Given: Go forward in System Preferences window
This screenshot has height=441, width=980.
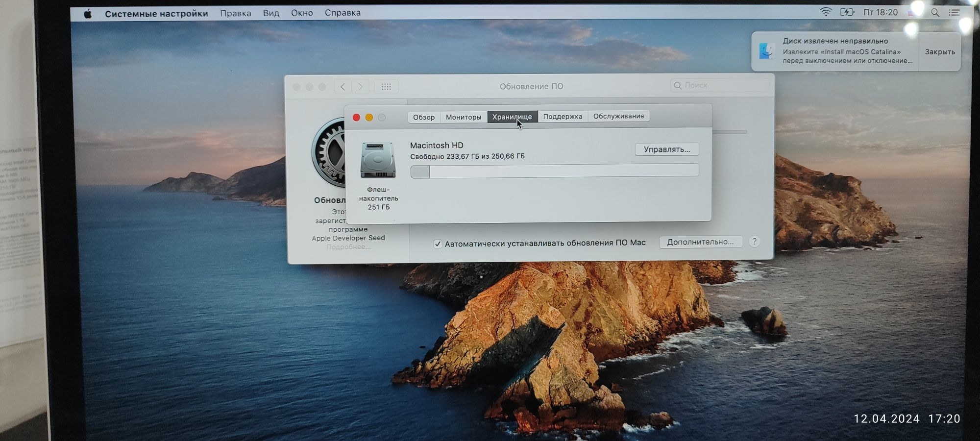Looking at the screenshot, I should pyautogui.click(x=361, y=87).
